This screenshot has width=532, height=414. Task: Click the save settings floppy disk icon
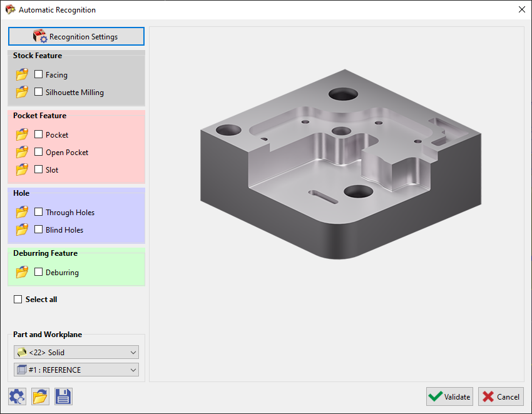[x=63, y=396]
